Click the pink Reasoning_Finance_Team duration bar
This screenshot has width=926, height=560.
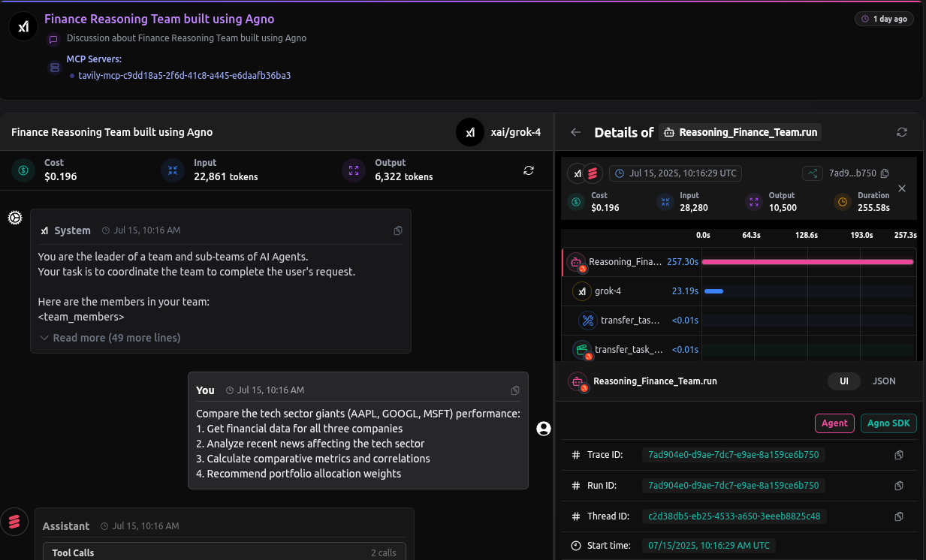pyautogui.click(x=807, y=262)
